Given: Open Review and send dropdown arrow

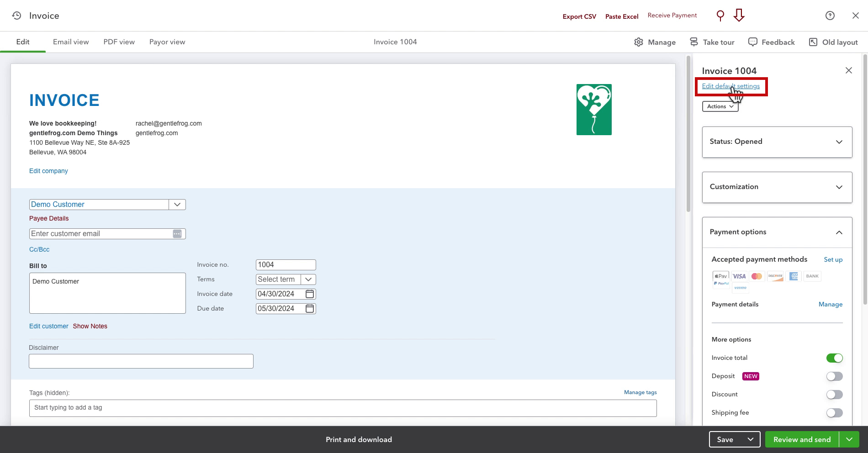Looking at the screenshot, I should click(849, 439).
